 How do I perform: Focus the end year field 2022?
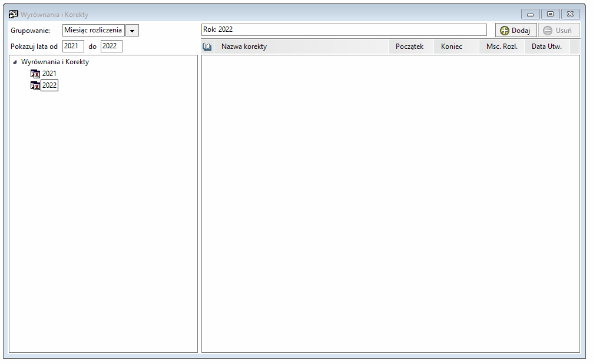point(111,46)
